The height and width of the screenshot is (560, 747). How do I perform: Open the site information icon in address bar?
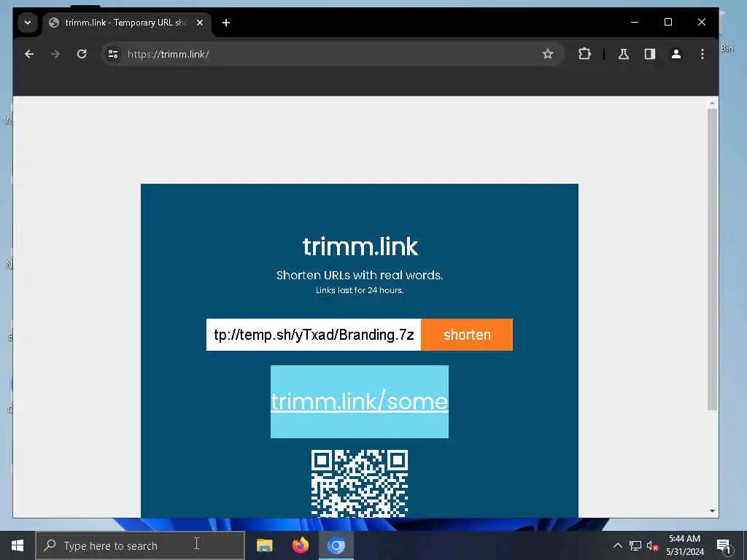pyautogui.click(x=113, y=54)
